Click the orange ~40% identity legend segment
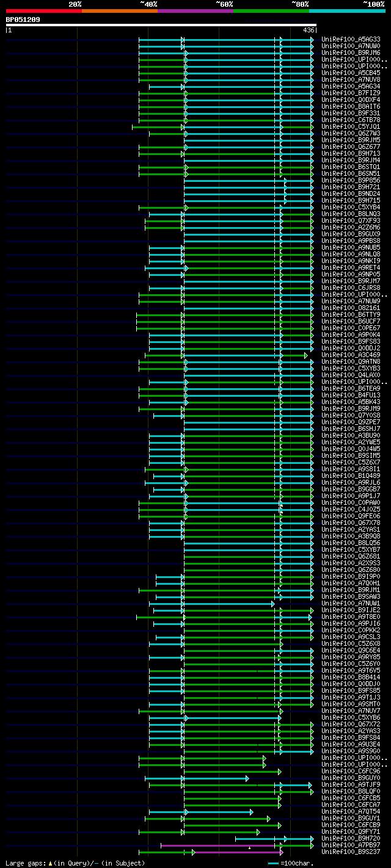This screenshot has height=868, width=391. click(120, 11)
